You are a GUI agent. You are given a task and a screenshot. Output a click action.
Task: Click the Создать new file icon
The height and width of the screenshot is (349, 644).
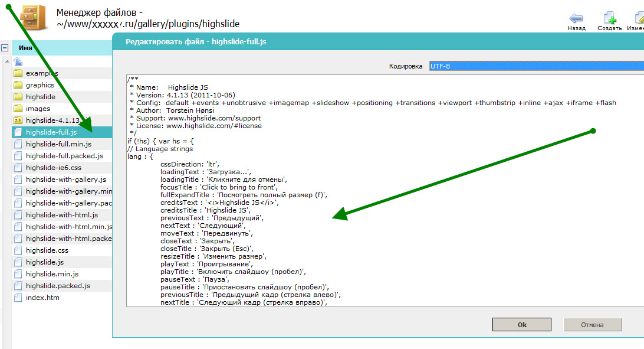609,18
